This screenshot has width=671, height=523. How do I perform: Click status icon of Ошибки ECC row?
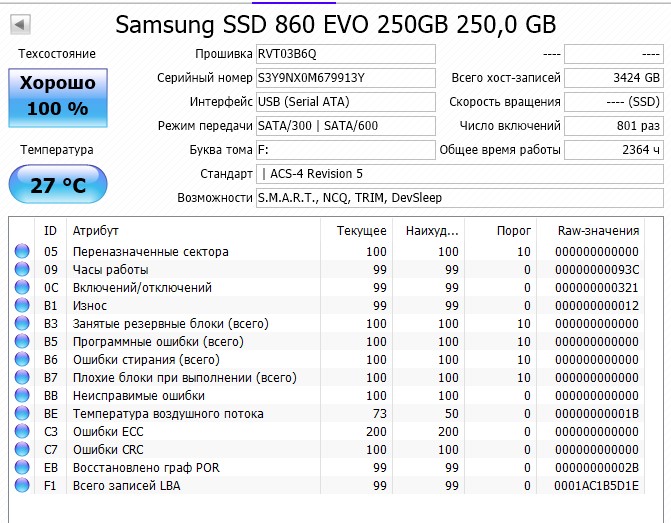click(x=22, y=431)
